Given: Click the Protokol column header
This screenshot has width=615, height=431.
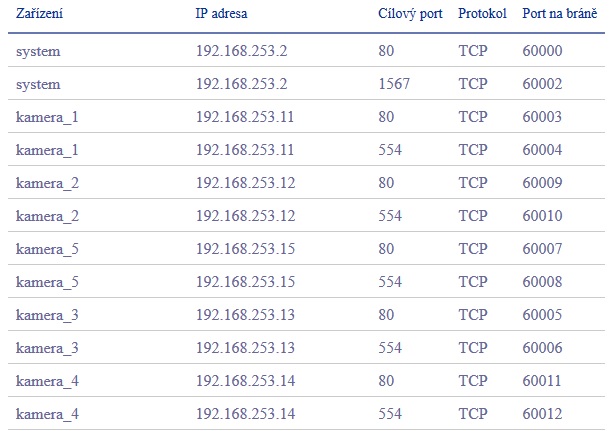Looking at the screenshot, I should coord(482,14).
